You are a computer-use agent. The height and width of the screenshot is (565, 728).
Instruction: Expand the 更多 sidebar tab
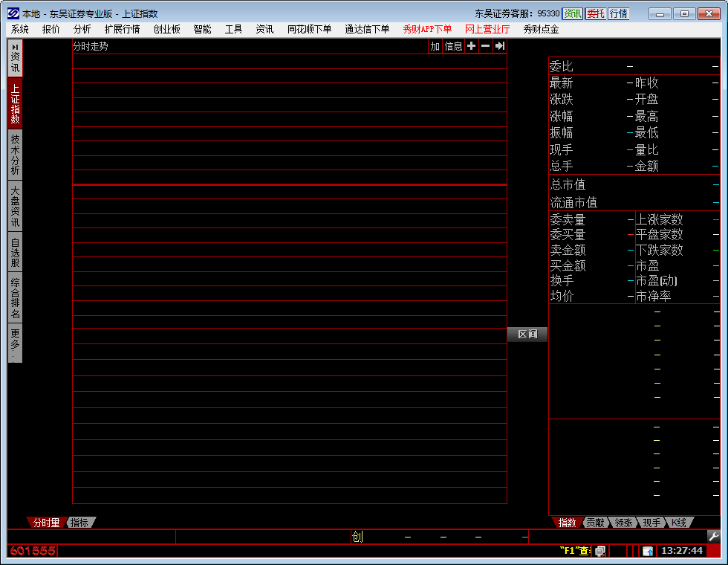click(x=15, y=343)
